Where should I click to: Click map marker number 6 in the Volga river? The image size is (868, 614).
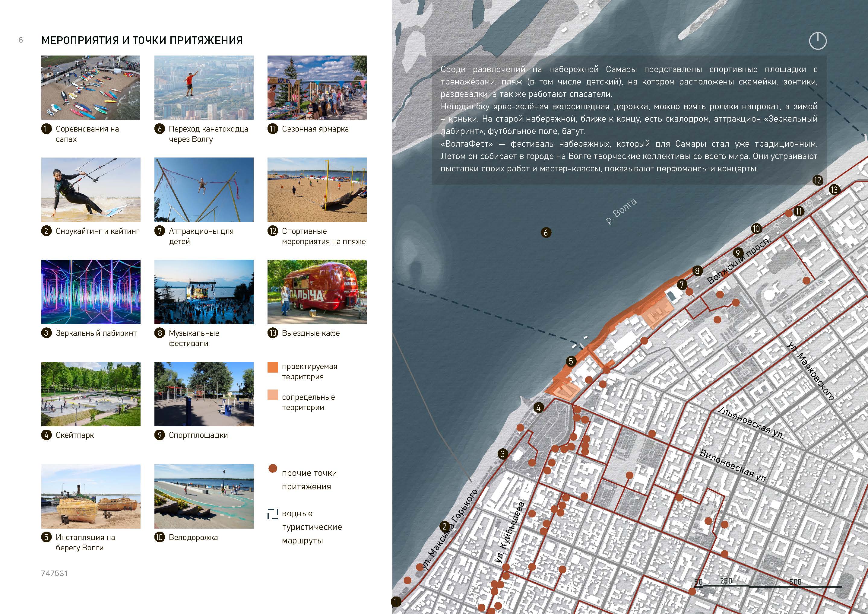pos(546,233)
